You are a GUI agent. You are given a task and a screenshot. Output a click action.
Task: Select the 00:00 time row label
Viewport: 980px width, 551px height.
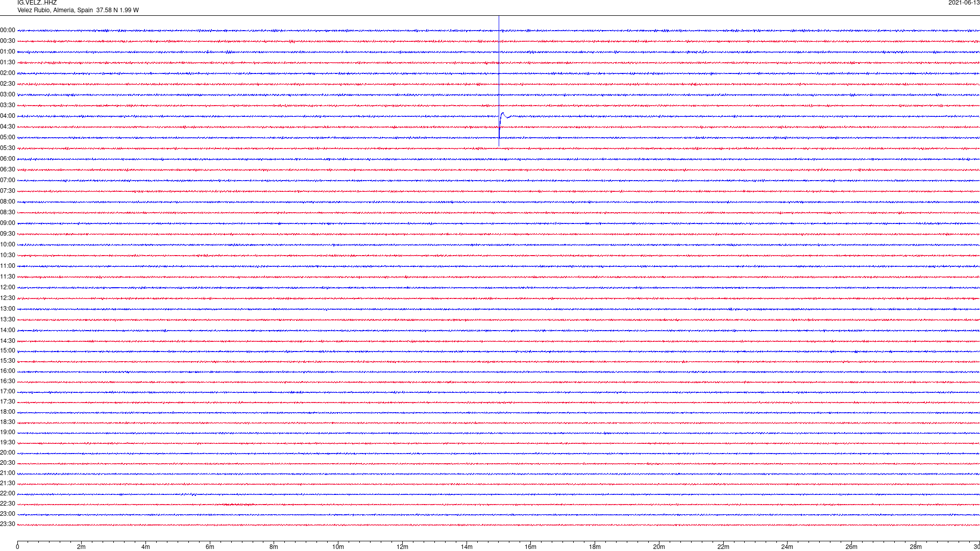8,30
